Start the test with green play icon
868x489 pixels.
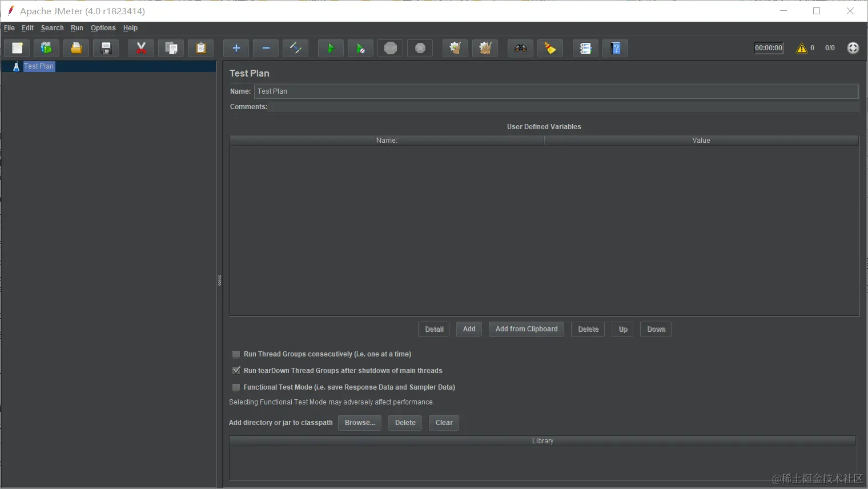(x=331, y=49)
